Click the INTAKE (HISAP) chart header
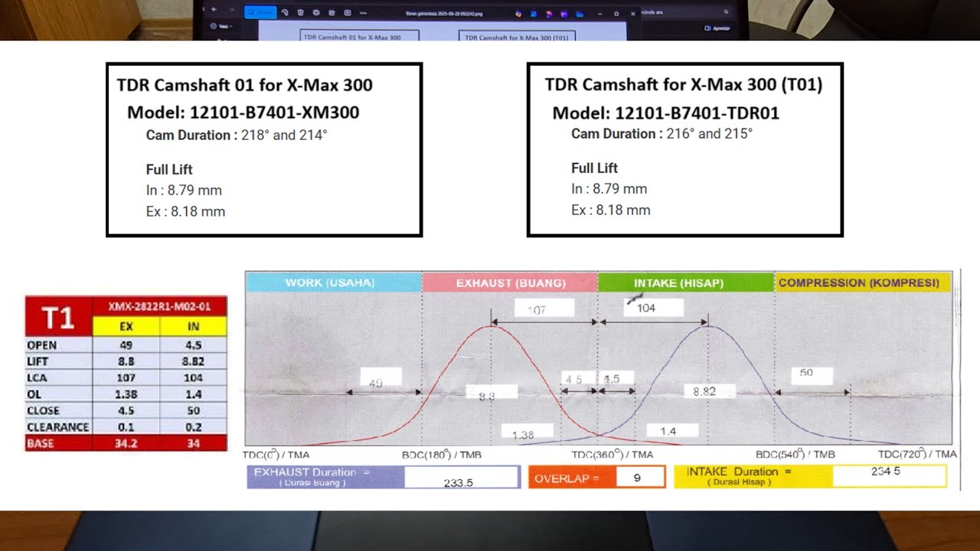The width and height of the screenshot is (980, 551). (x=686, y=282)
